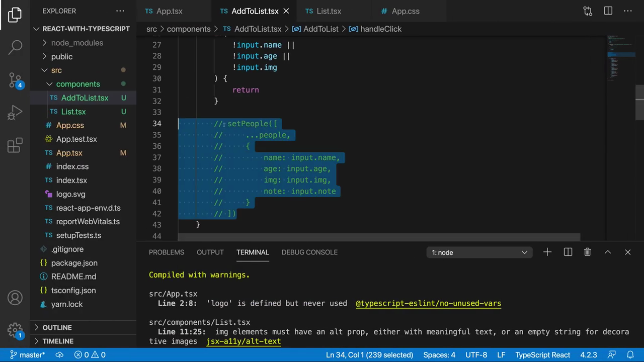Select the TERMINAL panel tab
The height and width of the screenshot is (362, 644).
253,252
